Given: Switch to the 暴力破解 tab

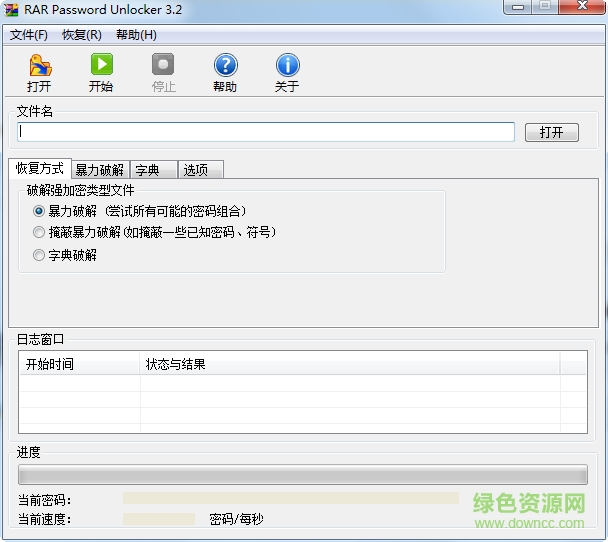Looking at the screenshot, I should click(100, 170).
